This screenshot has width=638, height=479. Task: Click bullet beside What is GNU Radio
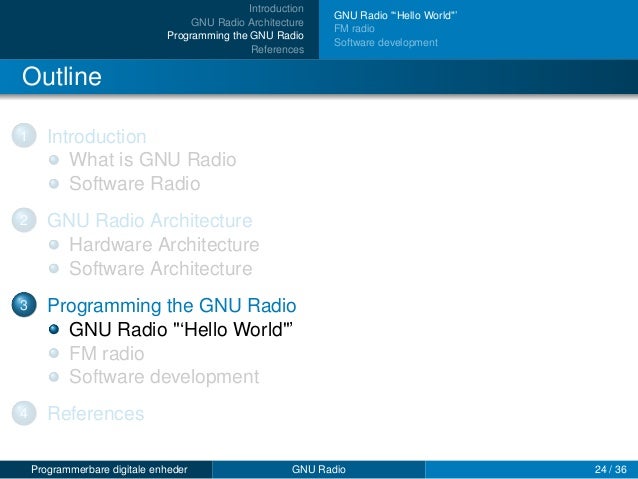[x=54, y=160]
